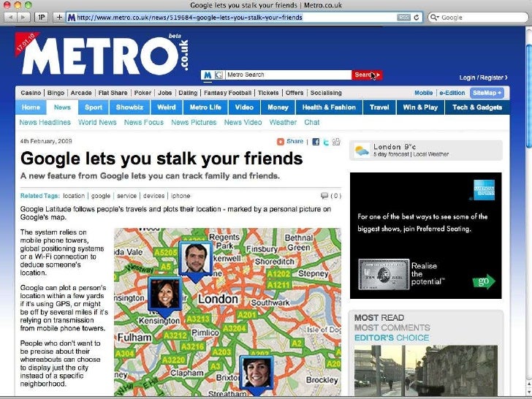The width and height of the screenshot is (532, 399).
Task: Reload the page with refresh icon
Action: tap(417, 18)
